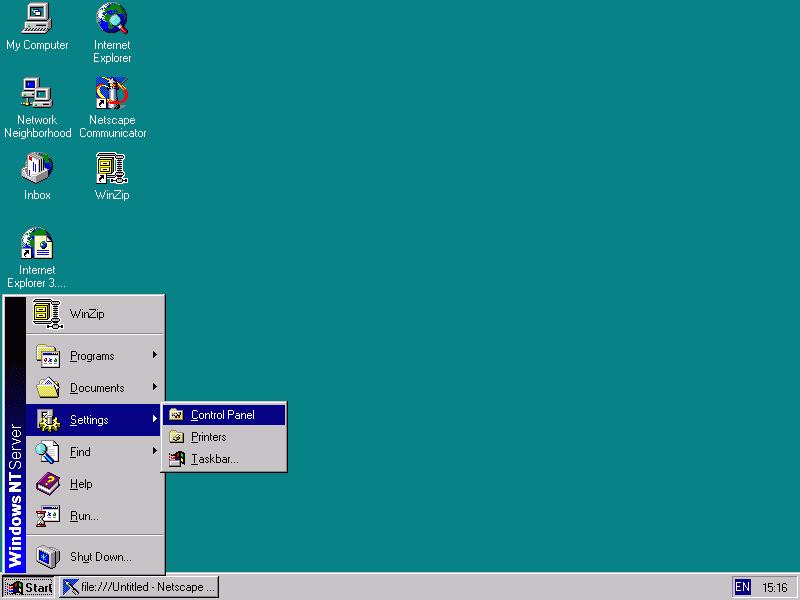Select the Internet Explorer 3 setup icon
Image resolution: width=800 pixels, height=600 pixels.
click(37, 244)
